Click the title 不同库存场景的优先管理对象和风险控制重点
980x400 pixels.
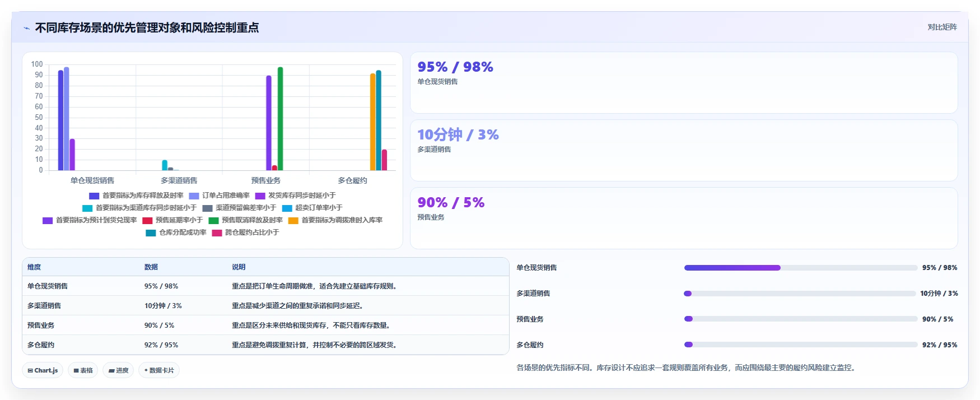tap(147, 28)
